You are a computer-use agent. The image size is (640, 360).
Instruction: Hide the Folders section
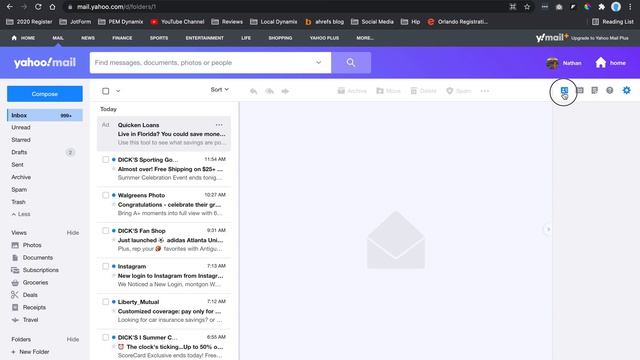click(x=73, y=339)
